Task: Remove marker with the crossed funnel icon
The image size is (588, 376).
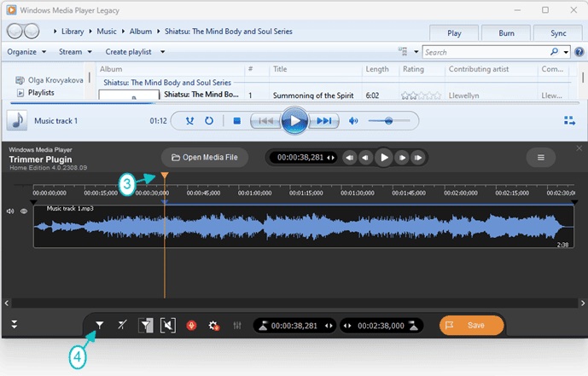Action: (x=122, y=325)
